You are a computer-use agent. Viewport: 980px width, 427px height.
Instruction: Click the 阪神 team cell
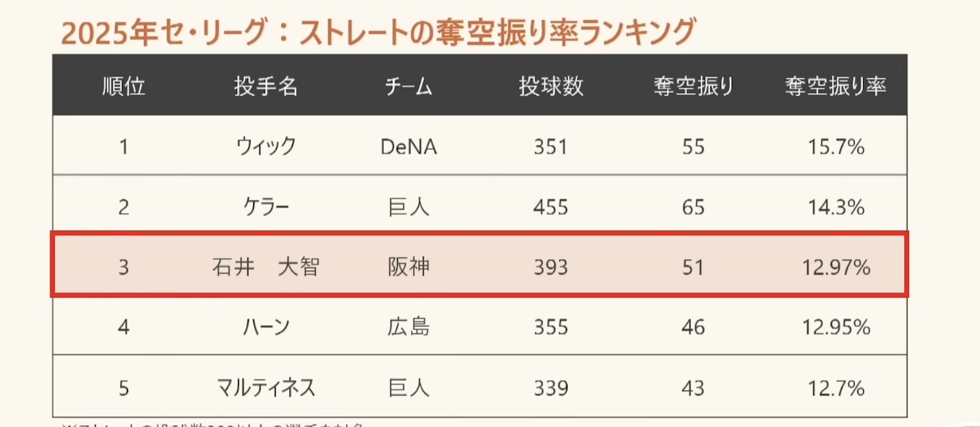(x=408, y=267)
